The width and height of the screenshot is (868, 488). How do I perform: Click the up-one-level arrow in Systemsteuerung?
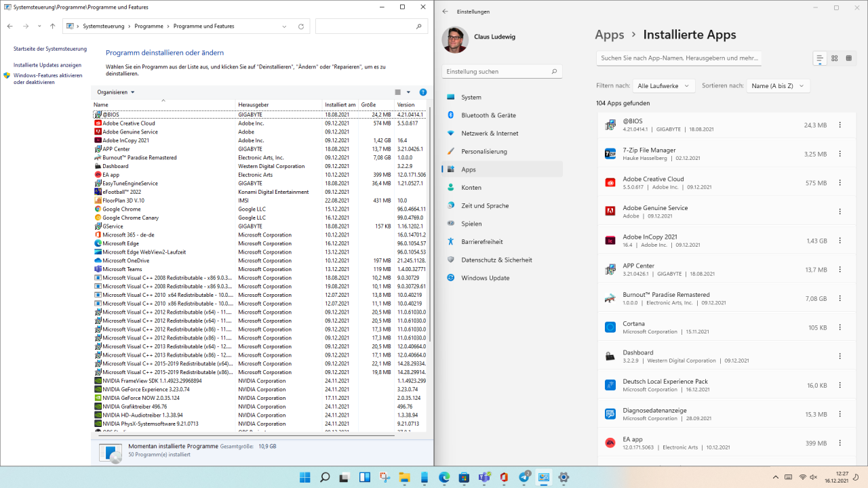(x=53, y=26)
